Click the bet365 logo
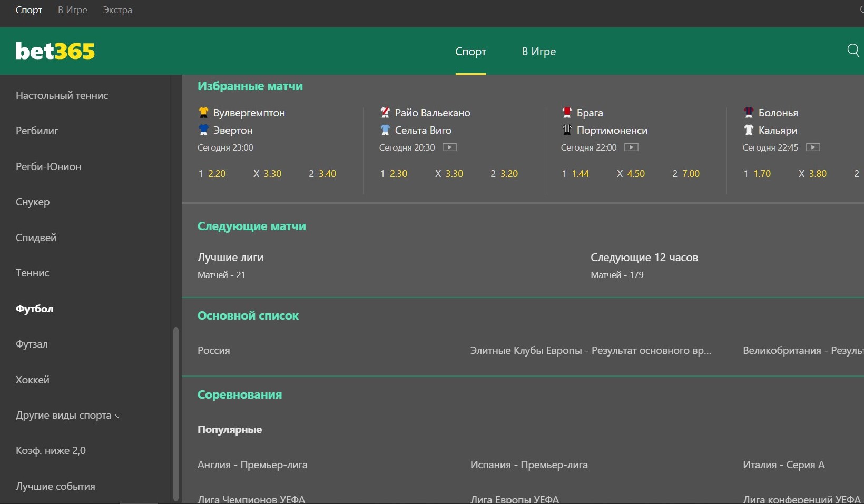Screen dimensions: 864x504 tap(55, 51)
